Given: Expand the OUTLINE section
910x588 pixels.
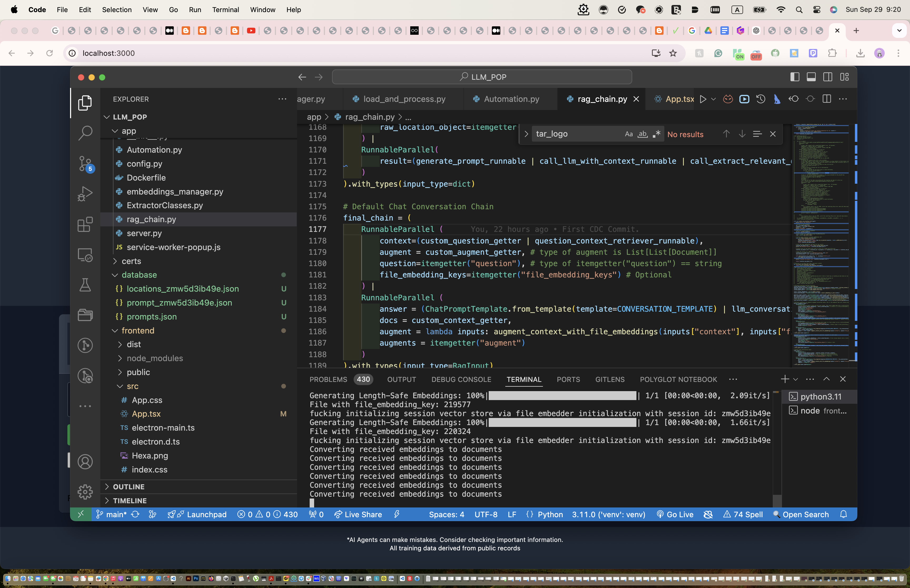Looking at the screenshot, I should click(x=129, y=487).
